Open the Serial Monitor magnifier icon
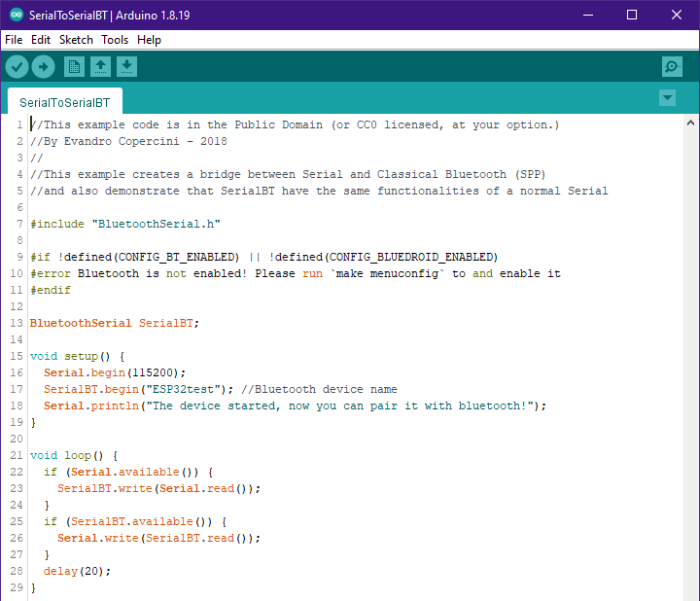 point(672,67)
